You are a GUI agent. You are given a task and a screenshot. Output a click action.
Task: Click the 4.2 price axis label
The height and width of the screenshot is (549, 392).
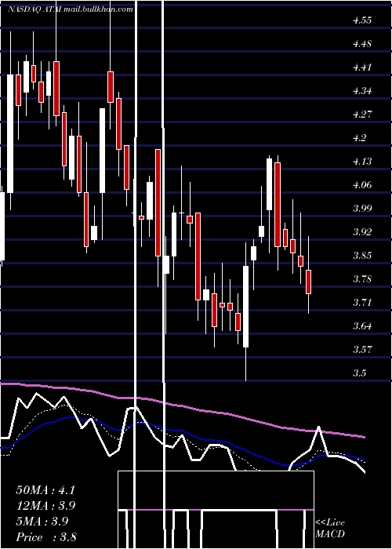click(x=360, y=138)
